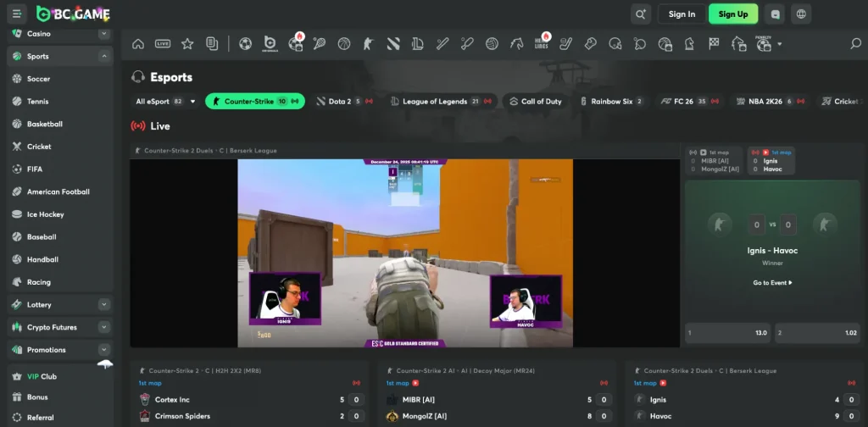Screen dimensions: 868x427
Task: Open favorites star icon in sports toolbar
Action: [x=187, y=44]
